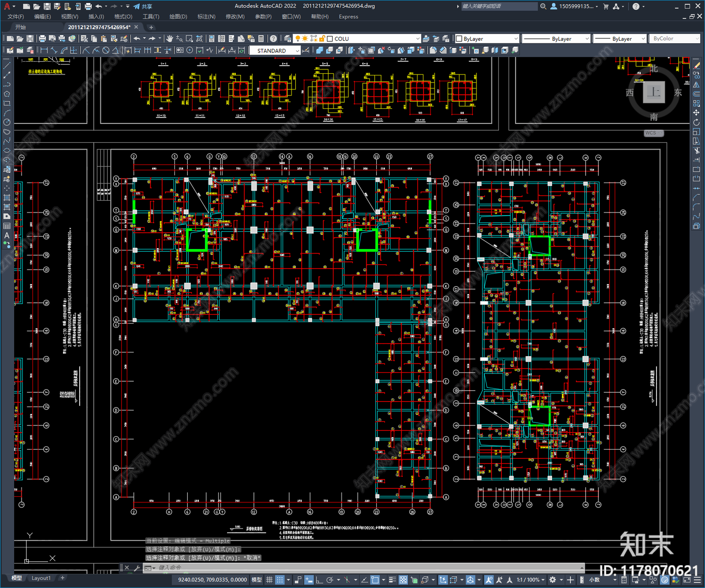Viewport: 705px width, 588px height.
Task: Open the 标注(N) menu
Action: point(206,17)
